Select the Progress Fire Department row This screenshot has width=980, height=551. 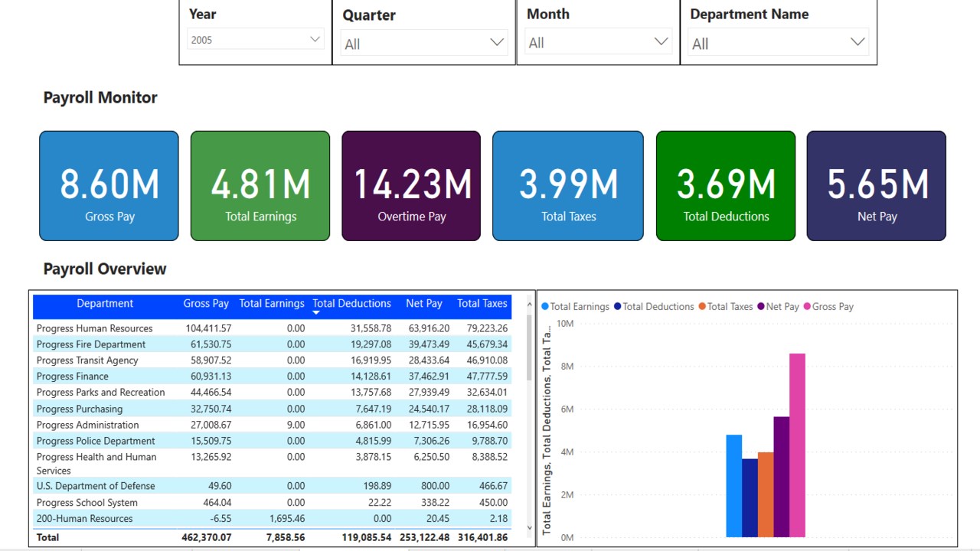pyautogui.click(x=272, y=344)
